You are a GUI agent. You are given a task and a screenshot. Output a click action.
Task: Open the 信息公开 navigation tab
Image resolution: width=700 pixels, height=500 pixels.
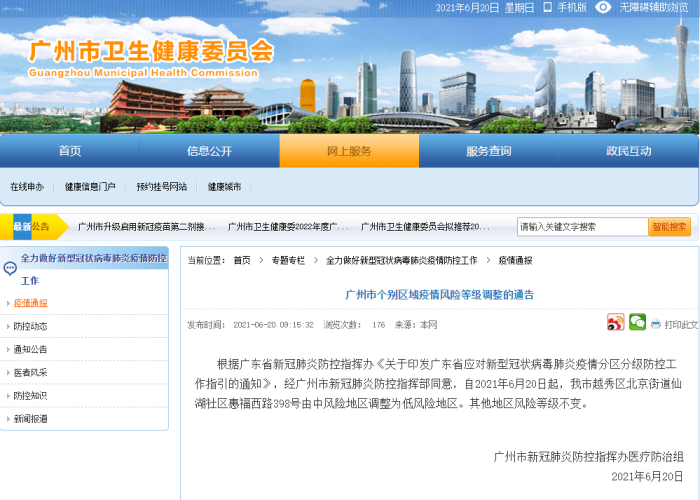point(209,151)
